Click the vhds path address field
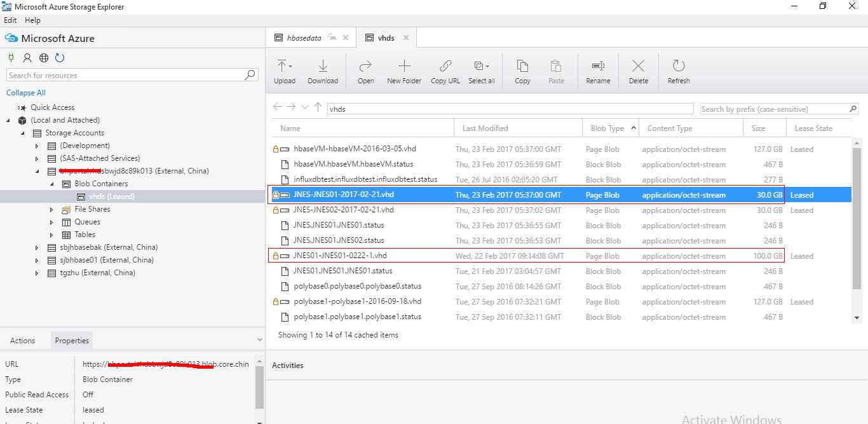 510,109
